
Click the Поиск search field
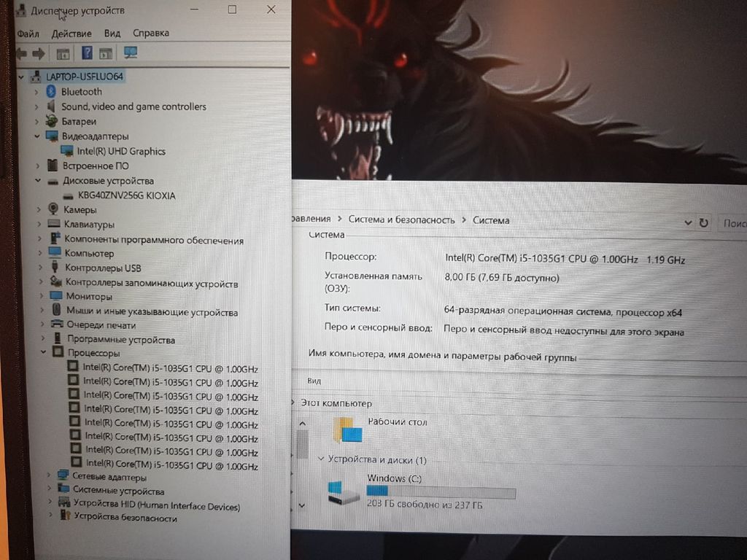(x=734, y=223)
